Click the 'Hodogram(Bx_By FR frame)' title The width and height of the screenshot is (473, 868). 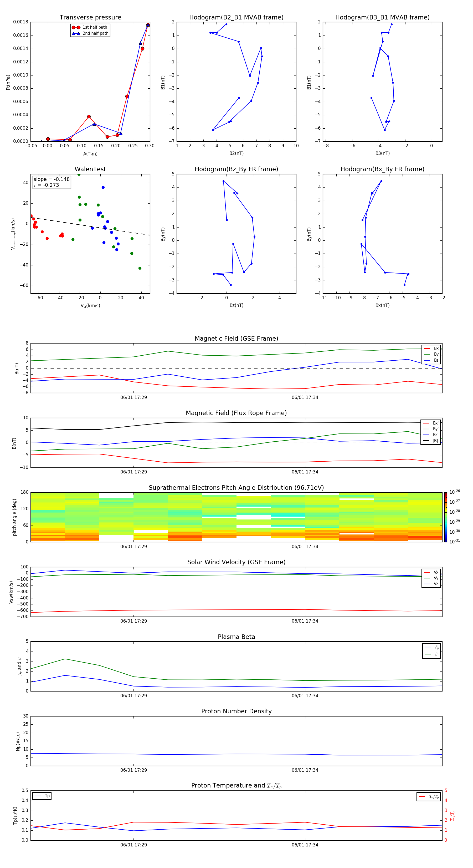(x=382, y=169)
